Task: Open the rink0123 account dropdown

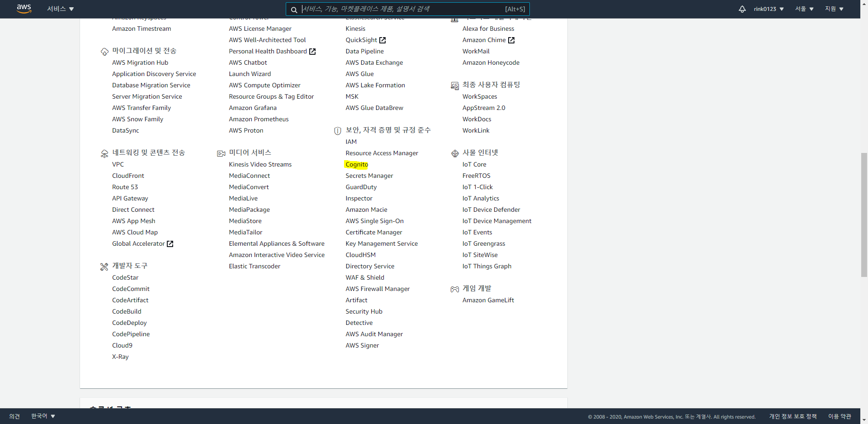Action: pos(769,9)
